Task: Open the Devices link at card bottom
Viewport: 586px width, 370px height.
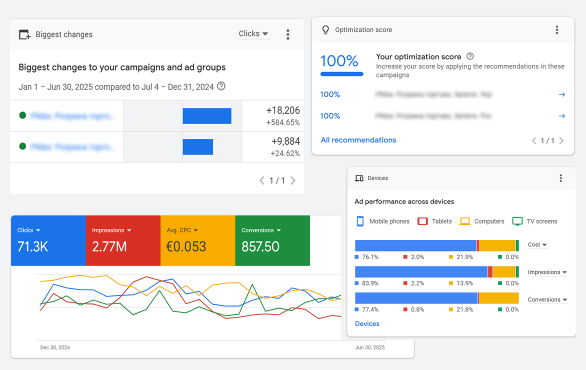Action: click(x=367, y=324)
